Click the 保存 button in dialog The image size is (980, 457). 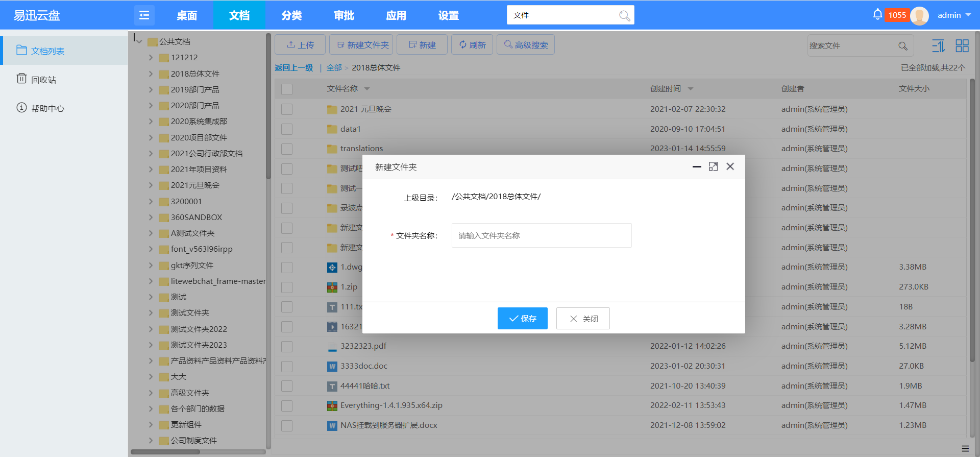523,318
